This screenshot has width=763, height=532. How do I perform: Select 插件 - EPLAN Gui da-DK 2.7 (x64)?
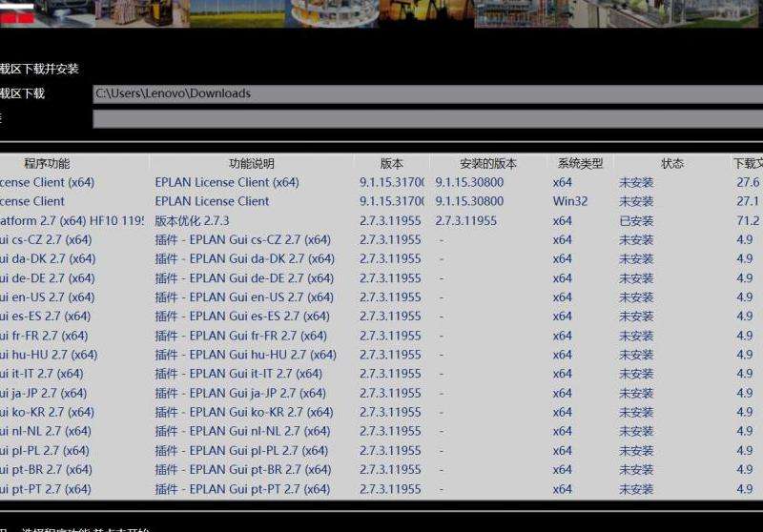245,258
